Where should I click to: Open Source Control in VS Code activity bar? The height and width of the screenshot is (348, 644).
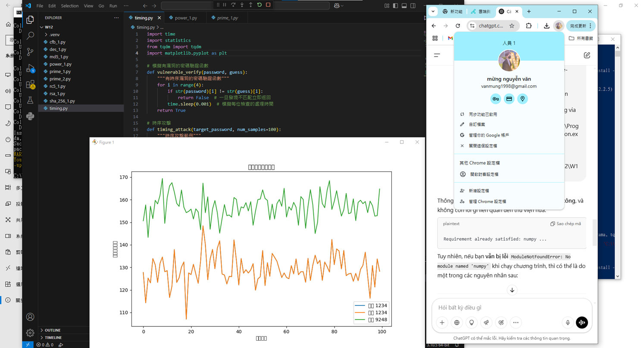30,52
